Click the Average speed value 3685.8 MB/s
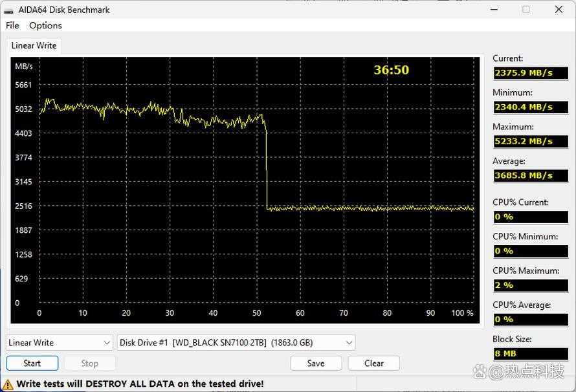This screenshot has width=576, height=392. (x=531, y=175)
